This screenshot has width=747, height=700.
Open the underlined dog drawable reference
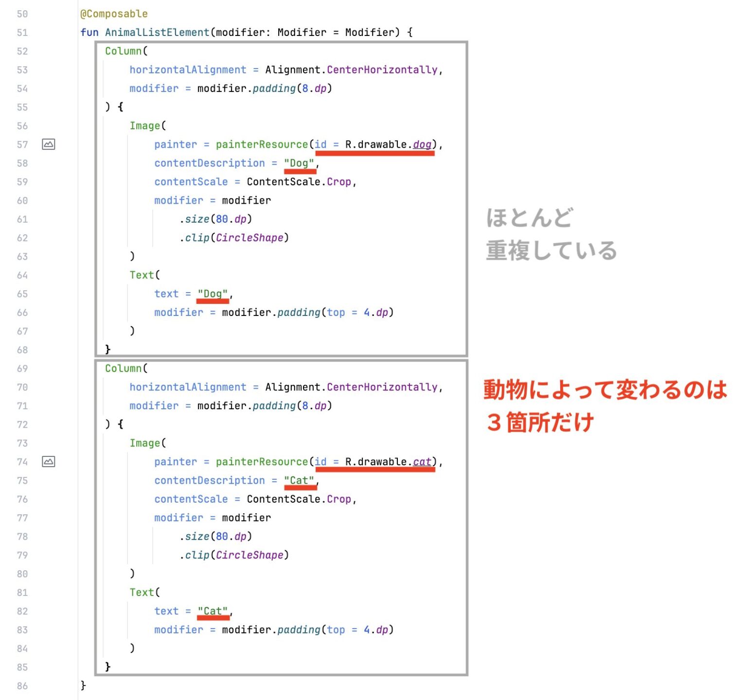422,144
